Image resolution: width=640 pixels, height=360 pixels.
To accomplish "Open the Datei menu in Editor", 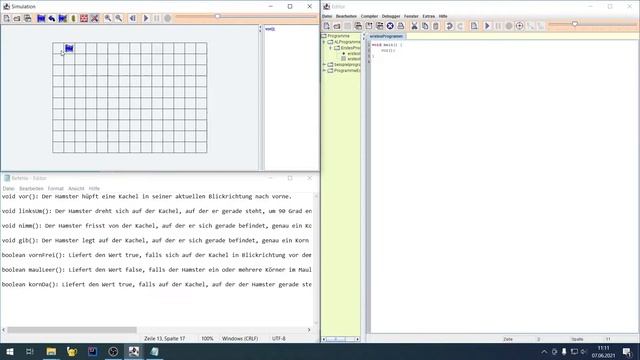I will [327, 16].
